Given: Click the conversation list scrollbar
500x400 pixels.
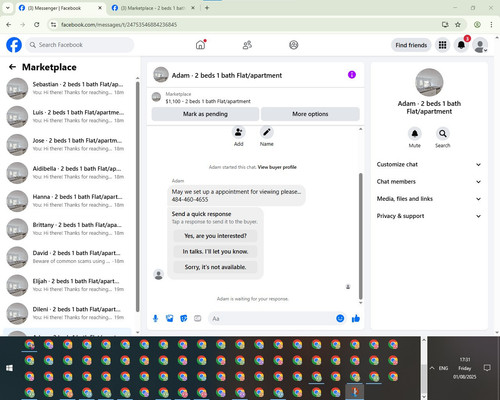Looking at the screenshot, I should (137, 197).
